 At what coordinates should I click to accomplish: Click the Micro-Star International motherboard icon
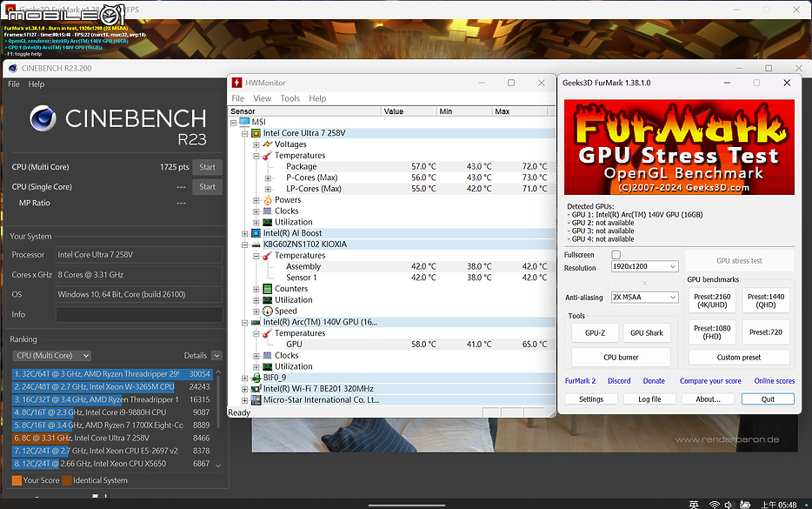coord(256,400)
